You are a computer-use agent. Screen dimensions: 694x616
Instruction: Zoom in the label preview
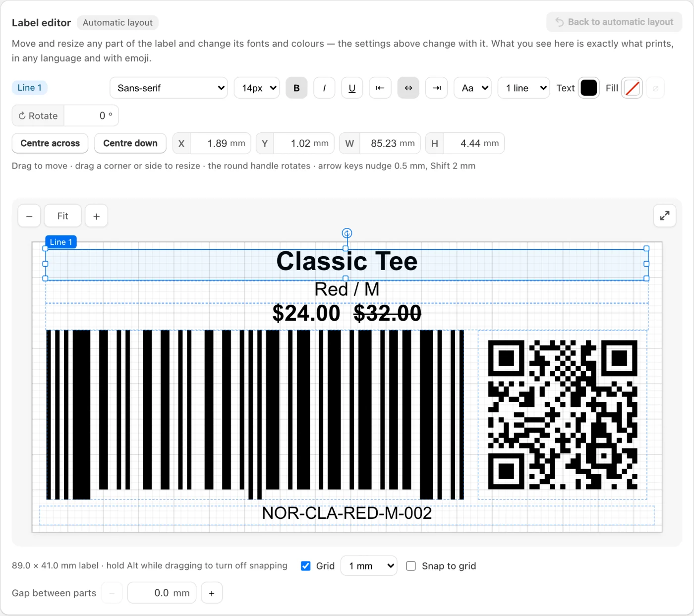97,216
